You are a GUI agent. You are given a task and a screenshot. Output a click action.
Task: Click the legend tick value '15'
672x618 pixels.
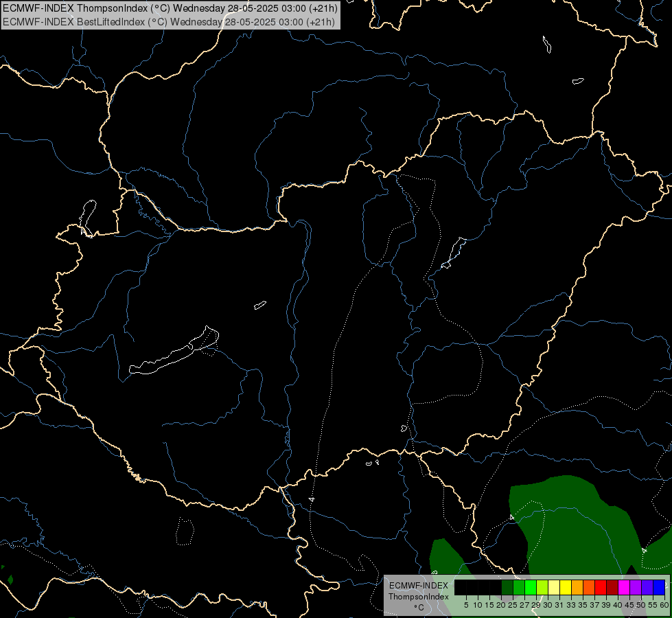tap(489, 605)
